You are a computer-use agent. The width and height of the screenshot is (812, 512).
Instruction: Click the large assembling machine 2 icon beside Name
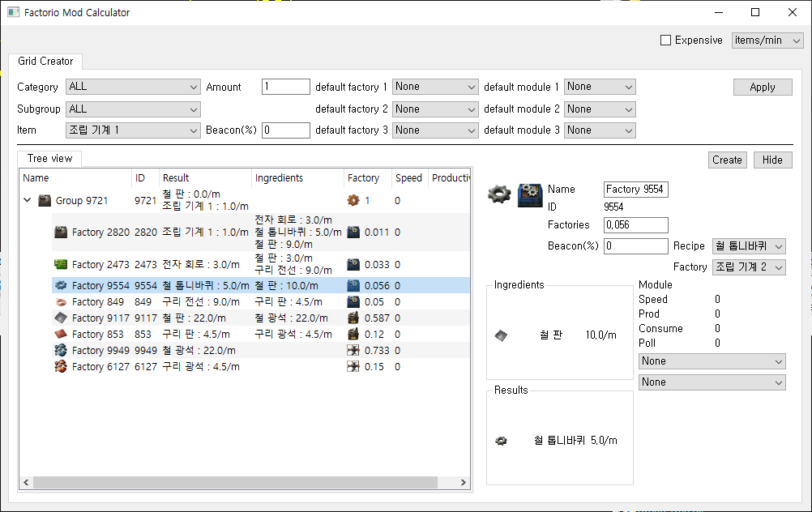click(x=530, y=194)
